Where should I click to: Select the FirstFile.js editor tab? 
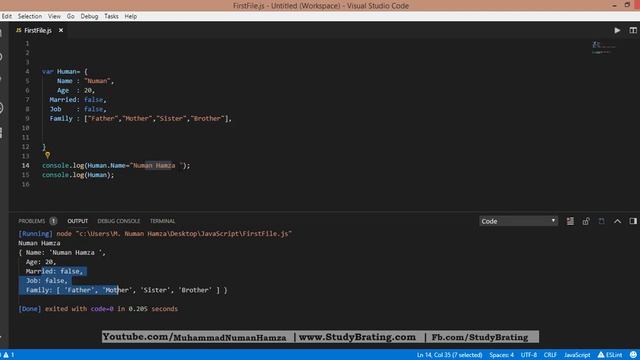38,30
